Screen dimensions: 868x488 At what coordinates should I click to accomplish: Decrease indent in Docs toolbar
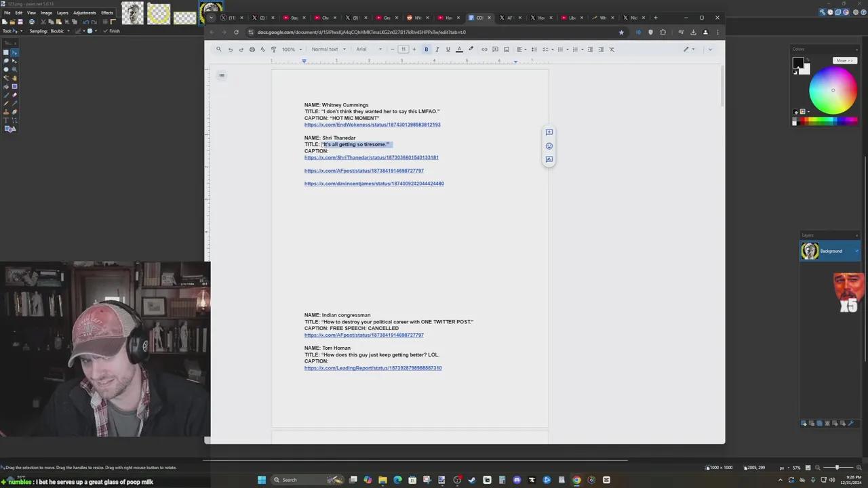(x=590, y=49)
